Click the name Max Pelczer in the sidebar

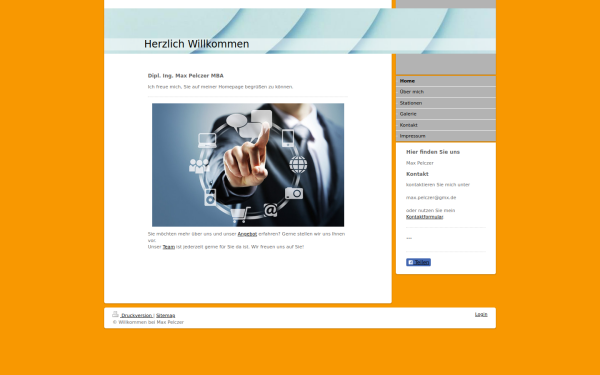420,163
